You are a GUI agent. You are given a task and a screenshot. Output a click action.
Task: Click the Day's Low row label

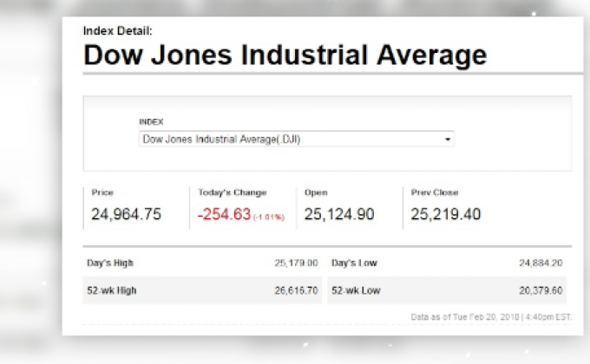pyautogui.click(x=354, y=263)
